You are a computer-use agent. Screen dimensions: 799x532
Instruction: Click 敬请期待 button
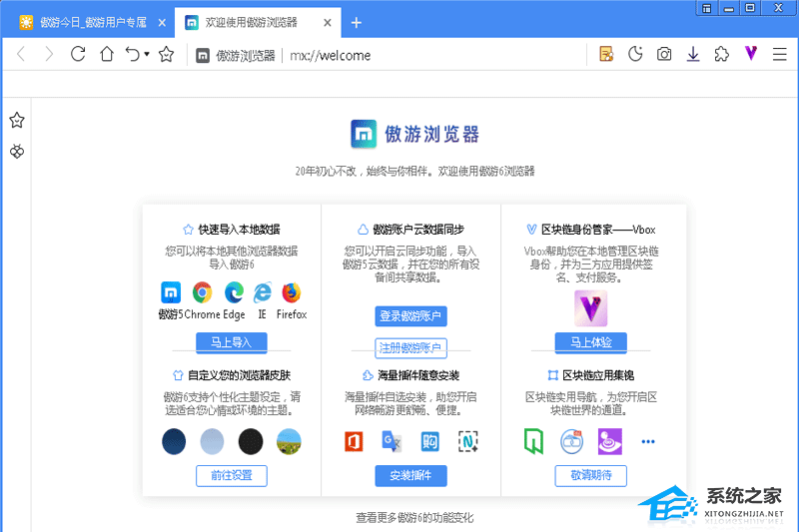(590, 475)
